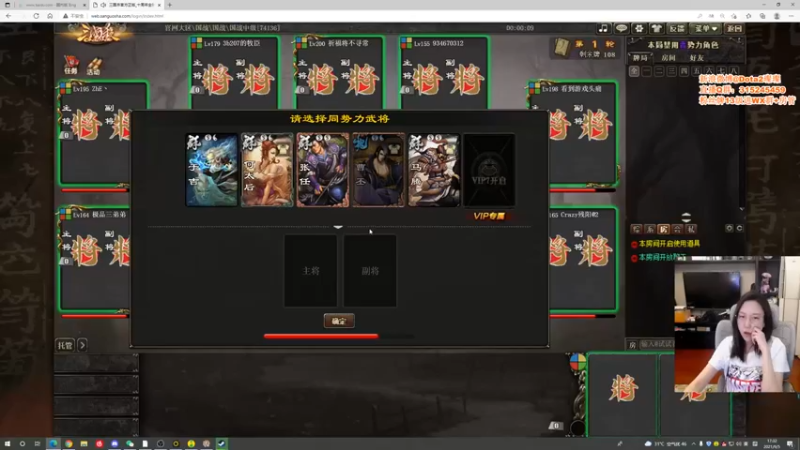
Task: Click the taskbar clock
Action: click(x=772, y=444)
